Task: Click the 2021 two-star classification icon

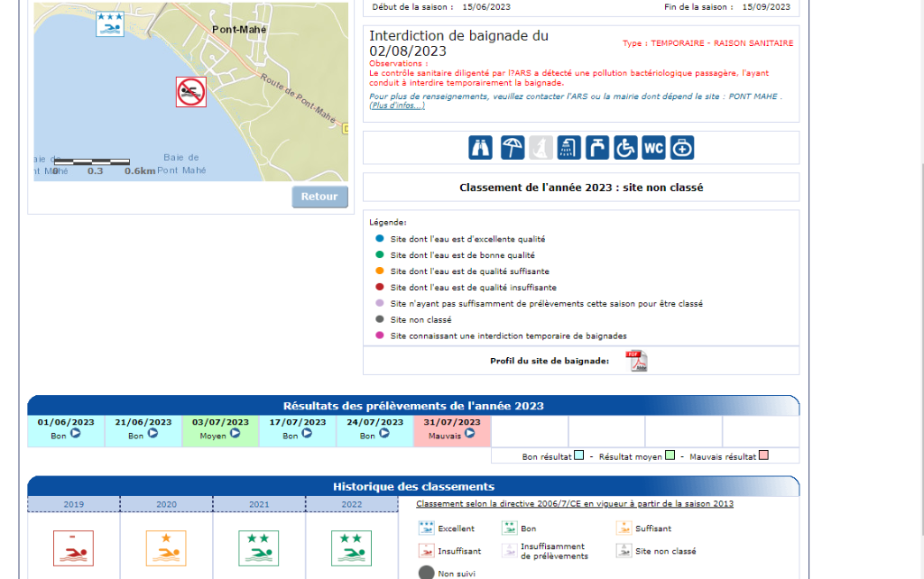Action: tap(258, 548)
